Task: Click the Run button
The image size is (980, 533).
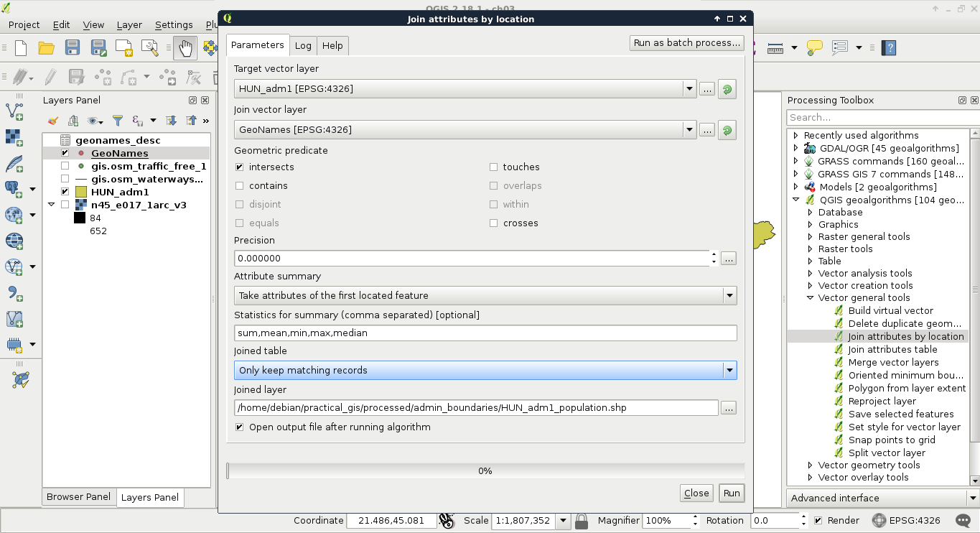Action: 732,493
